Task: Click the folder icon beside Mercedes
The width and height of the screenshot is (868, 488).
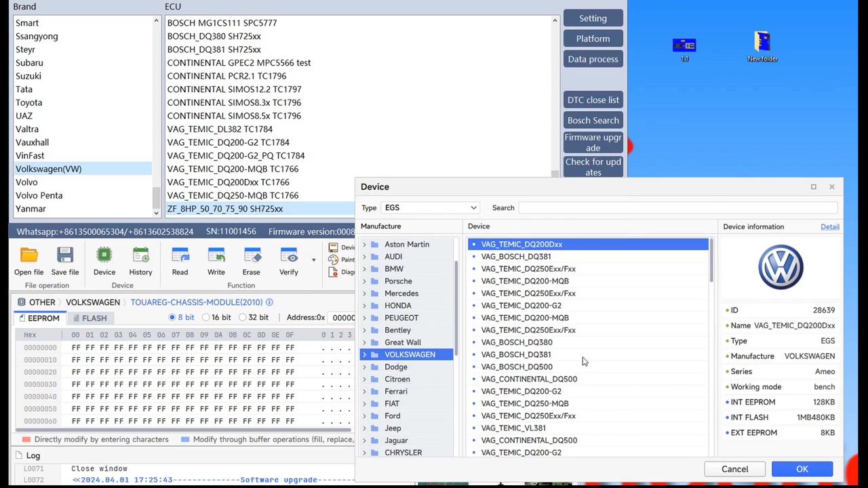Action: coord(375,293)
